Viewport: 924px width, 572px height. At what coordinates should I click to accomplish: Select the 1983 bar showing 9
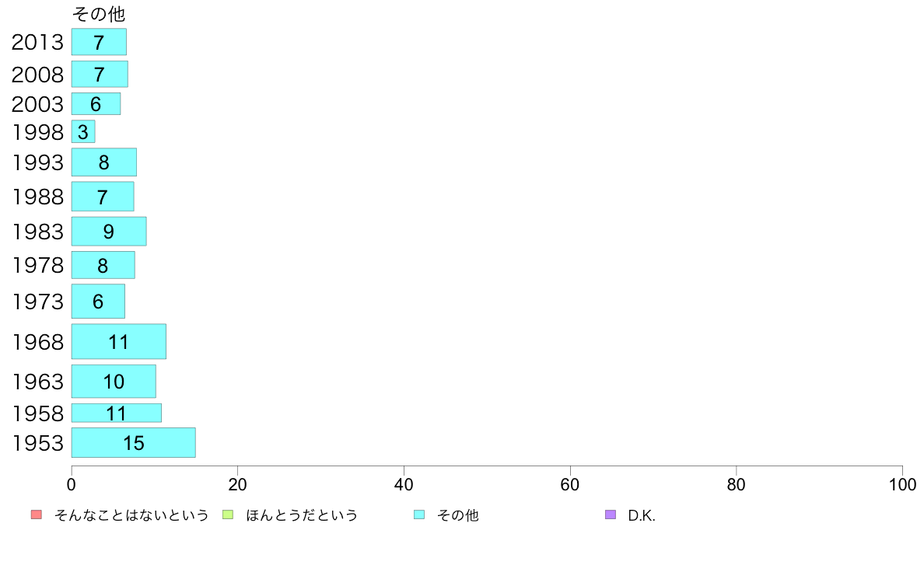[109, 231]
